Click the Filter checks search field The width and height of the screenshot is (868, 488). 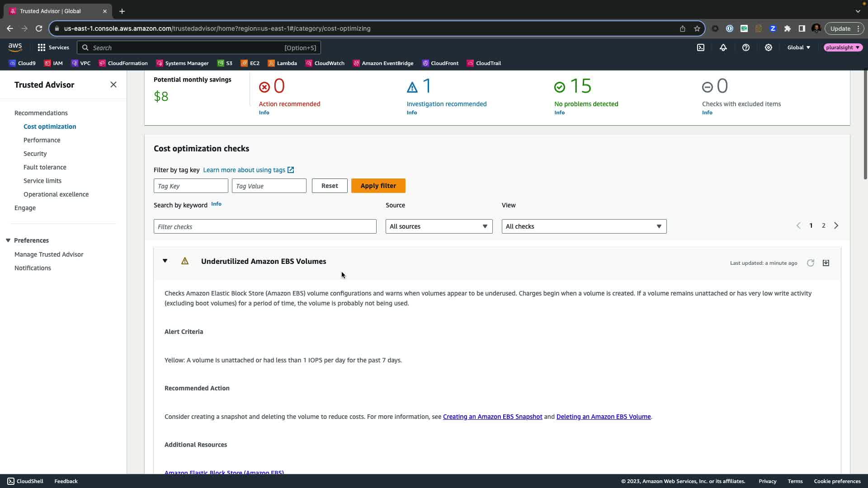pyautogui.click(x=265, y=226)
